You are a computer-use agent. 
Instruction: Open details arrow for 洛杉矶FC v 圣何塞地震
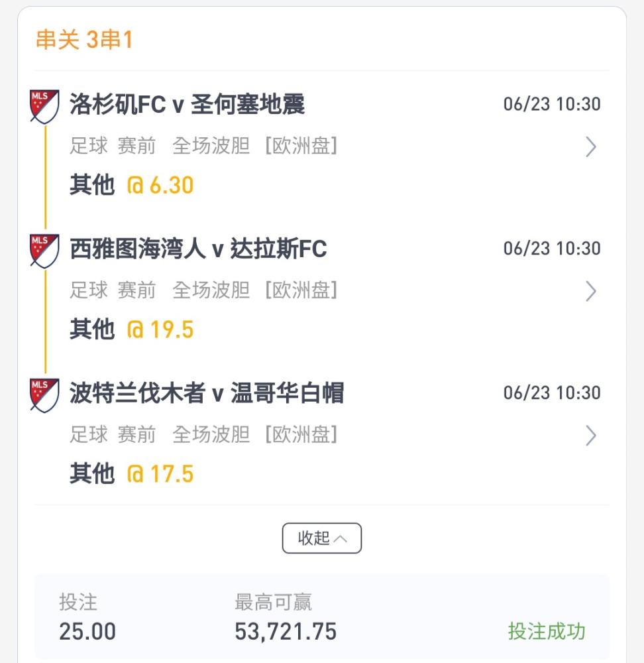tap(591, 147)
